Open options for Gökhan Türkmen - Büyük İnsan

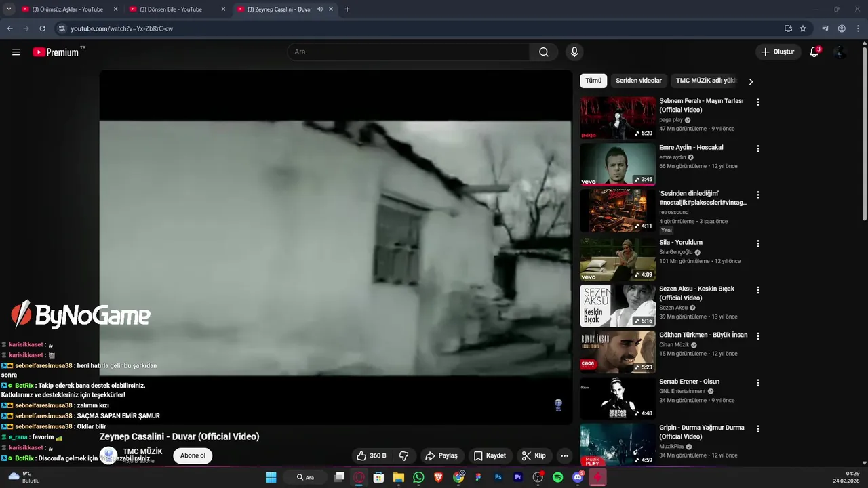click(758, 336)
